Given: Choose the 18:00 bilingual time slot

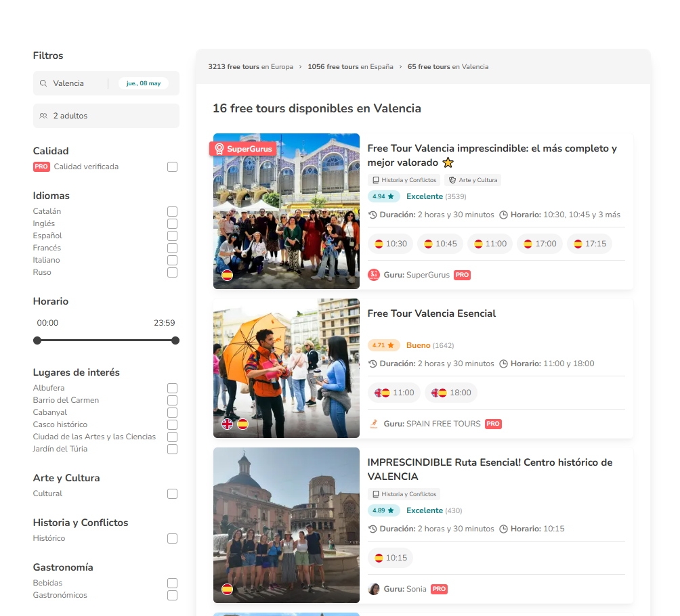Looking at the screenshot, I should [x=451, y=393].
